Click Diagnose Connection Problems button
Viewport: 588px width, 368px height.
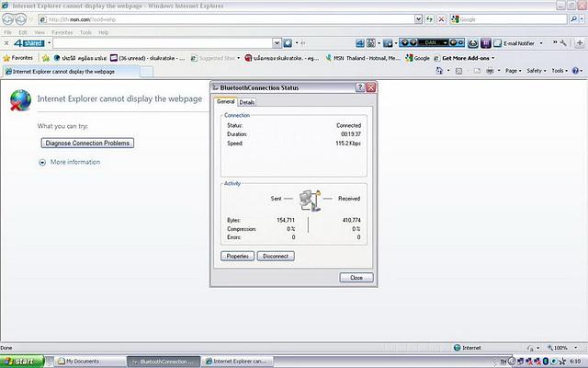coord(87,143)
